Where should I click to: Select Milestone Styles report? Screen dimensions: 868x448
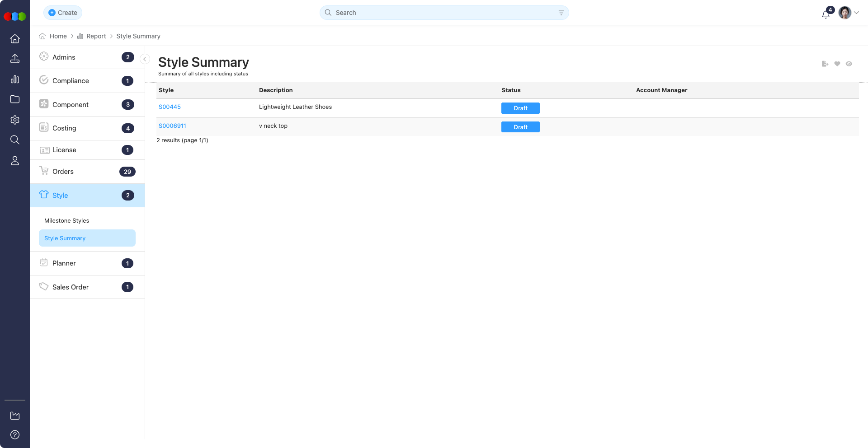[67, 221]
